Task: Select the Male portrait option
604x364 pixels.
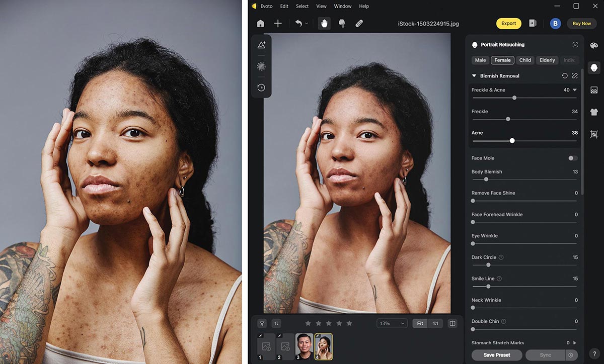Action: coord(480,60)
